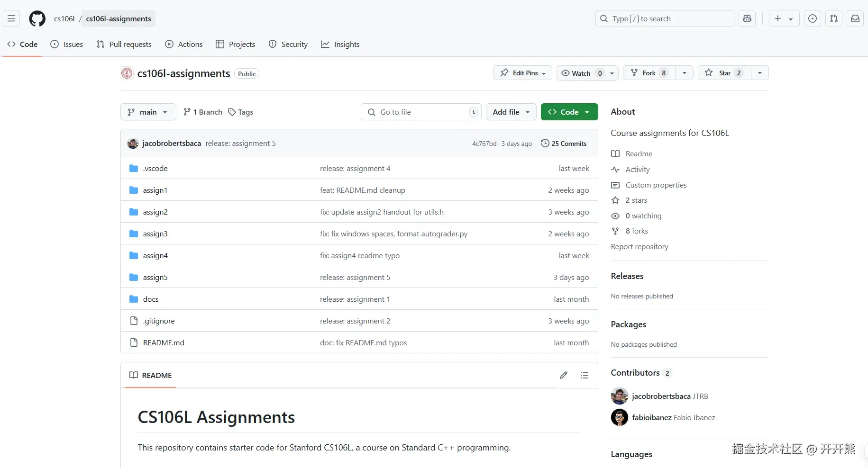Open the hamburger navigation menu
The width and height of the screenshot is (868, 468).
[11, 19]
